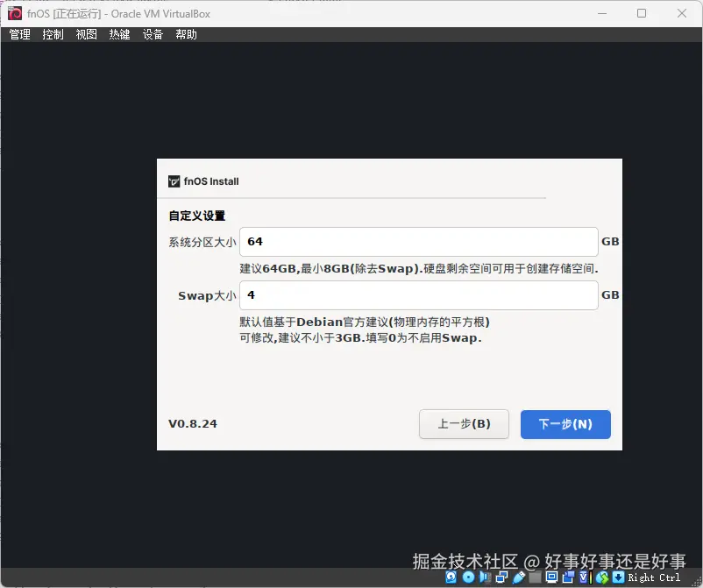Click the 默认值基于Debian官方建议 hint line
This screenshot has height=588, width=703.
(x=365, y=322)
